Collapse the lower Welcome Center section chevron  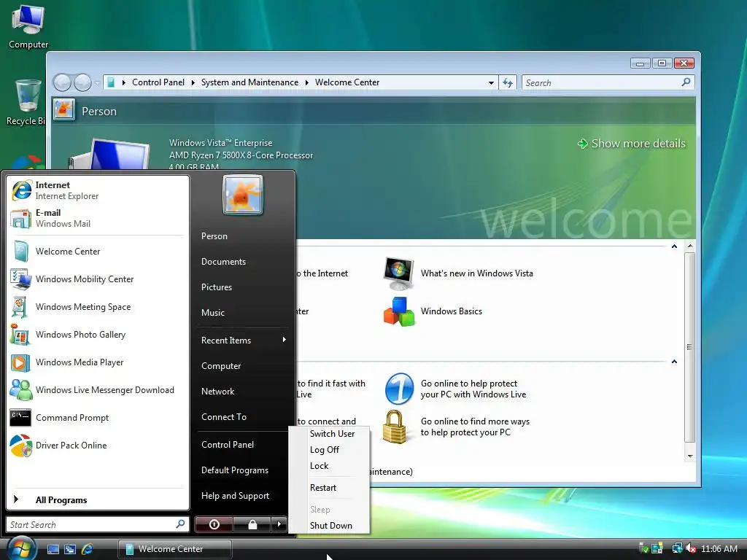pos(674,362)
